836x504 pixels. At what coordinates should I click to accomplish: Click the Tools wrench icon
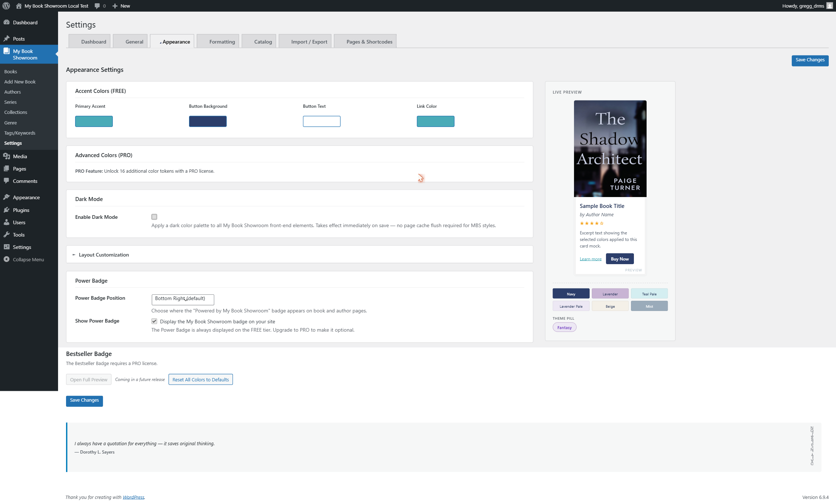click(x=7, y=234)
